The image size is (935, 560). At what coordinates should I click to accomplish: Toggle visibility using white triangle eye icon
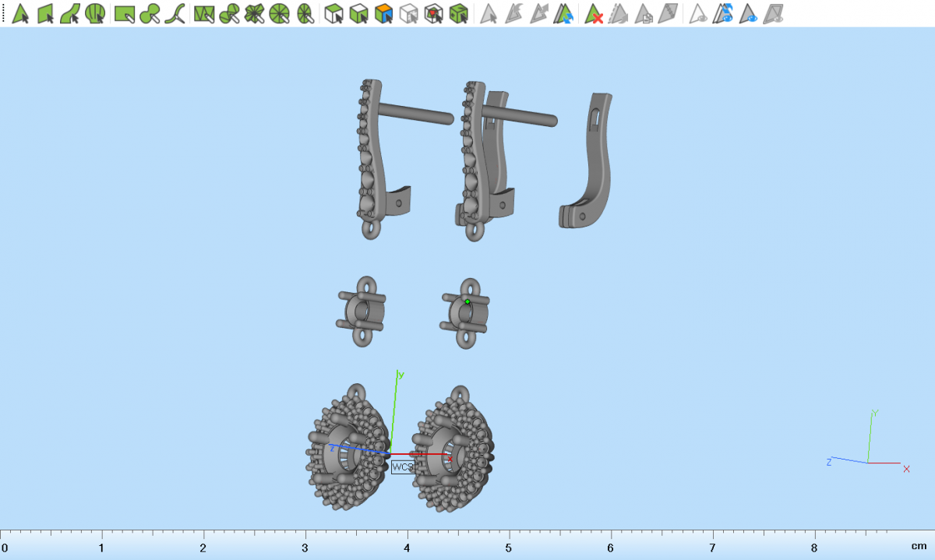point(699,13)
